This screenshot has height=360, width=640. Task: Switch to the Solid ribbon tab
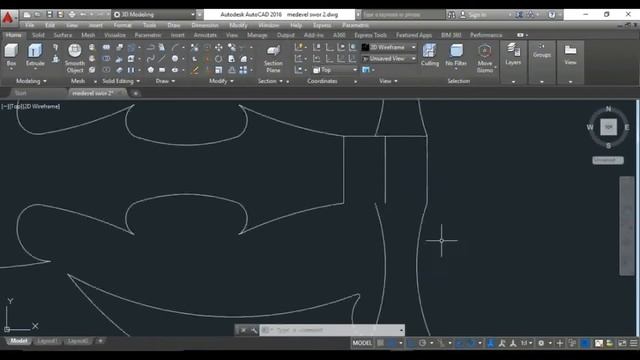[x=38, y=35]
